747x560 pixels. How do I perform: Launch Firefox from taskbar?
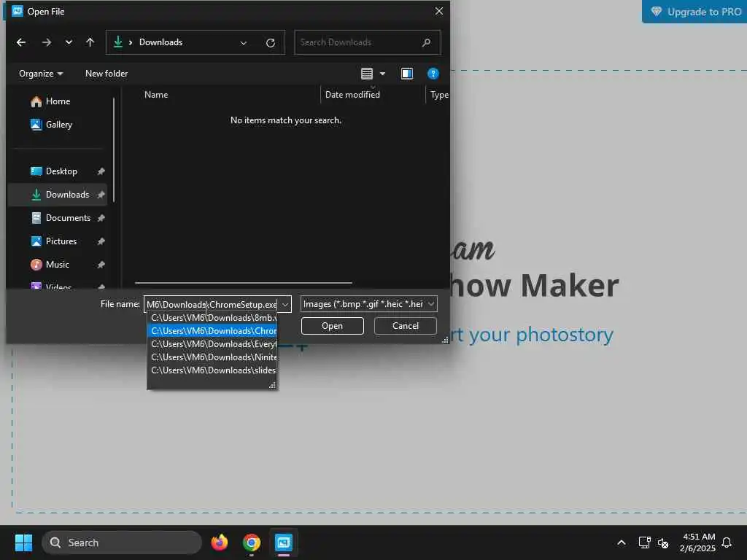(x=219, y=542)
